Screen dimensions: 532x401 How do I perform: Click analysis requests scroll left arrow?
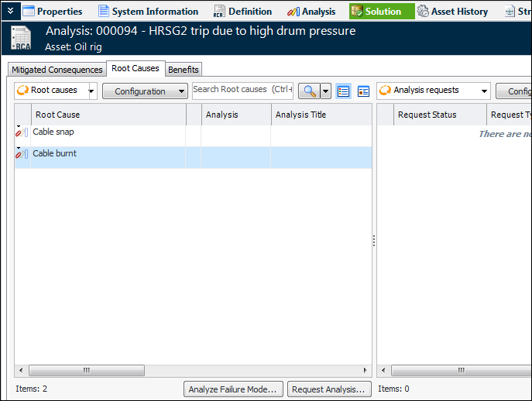pos(383,370)
